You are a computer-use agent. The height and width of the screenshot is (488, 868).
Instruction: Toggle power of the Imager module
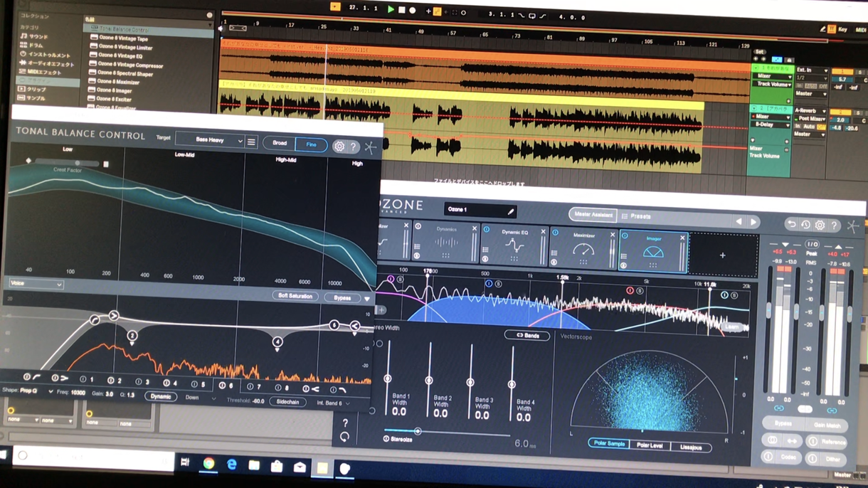tap(625, 235)
